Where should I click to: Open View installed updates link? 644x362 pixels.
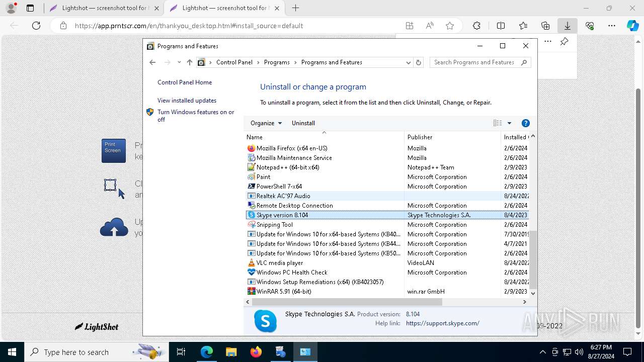pyautogui.click(x=187, y=101)
